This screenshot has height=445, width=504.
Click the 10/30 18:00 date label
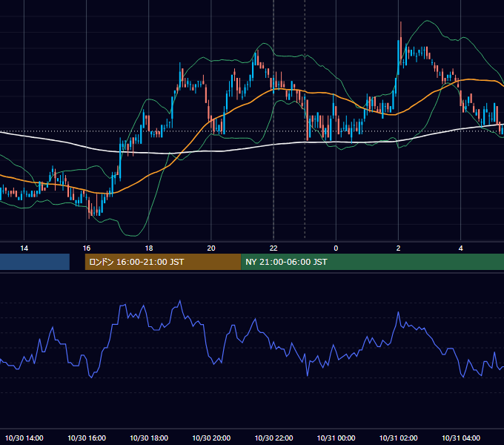149,438
